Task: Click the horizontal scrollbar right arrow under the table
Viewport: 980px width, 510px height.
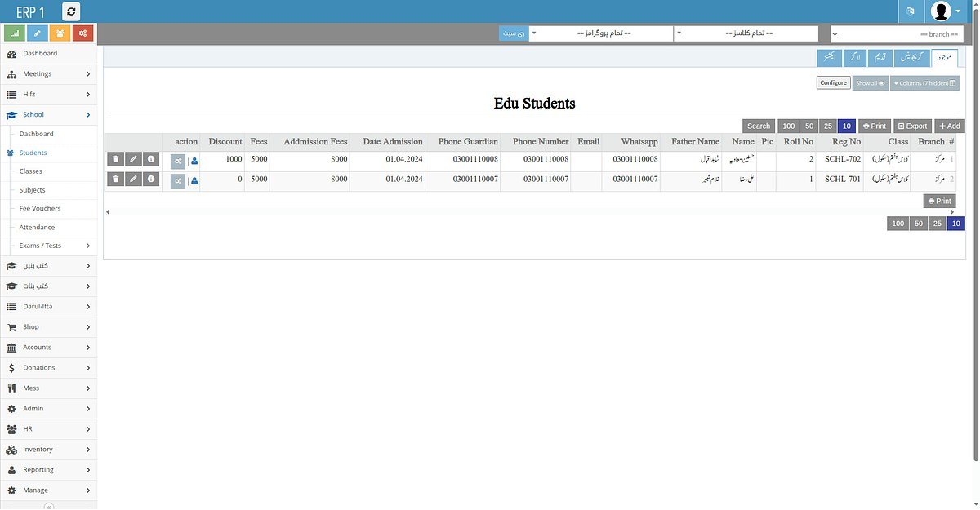Action: click(952, 212)
